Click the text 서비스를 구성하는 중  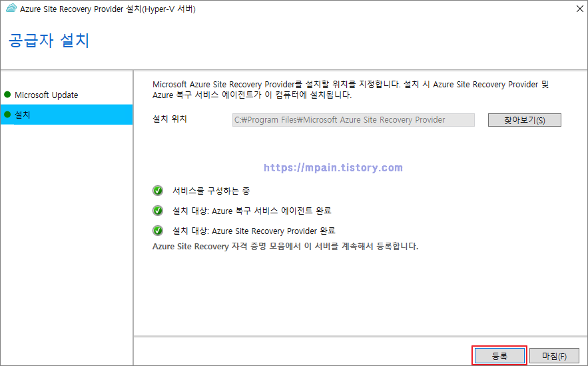(x=211, y=191)
